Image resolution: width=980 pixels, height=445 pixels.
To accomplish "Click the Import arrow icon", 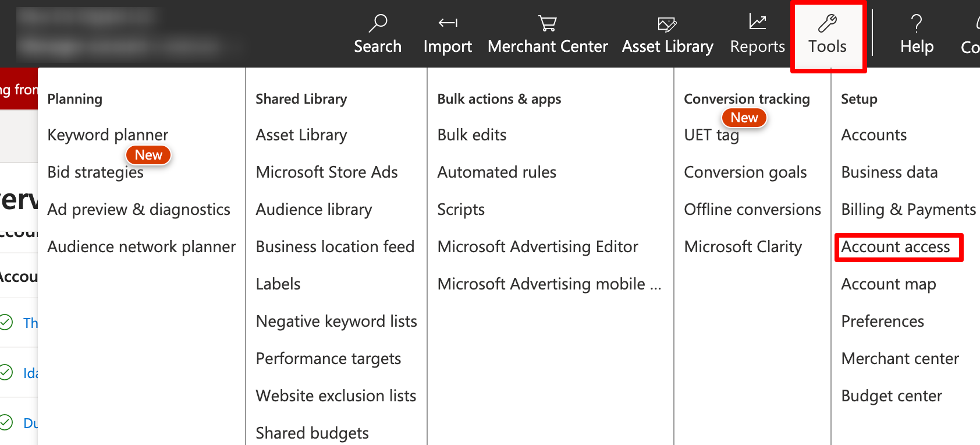I will 448,23.
